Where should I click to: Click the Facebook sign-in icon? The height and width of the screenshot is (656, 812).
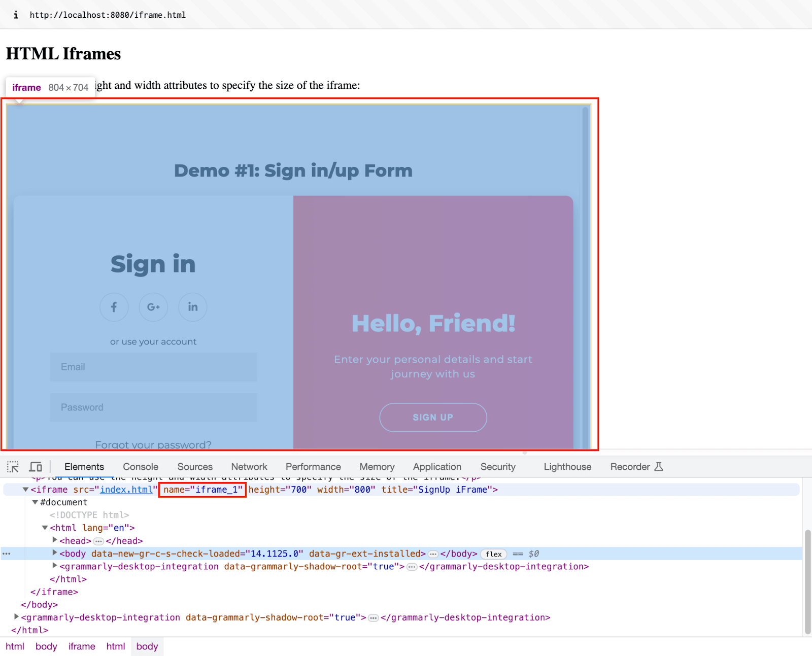pos(114,306)
